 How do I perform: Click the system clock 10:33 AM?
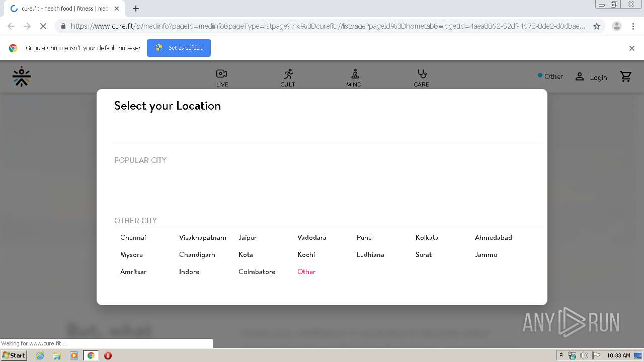(x=618, y=355)
